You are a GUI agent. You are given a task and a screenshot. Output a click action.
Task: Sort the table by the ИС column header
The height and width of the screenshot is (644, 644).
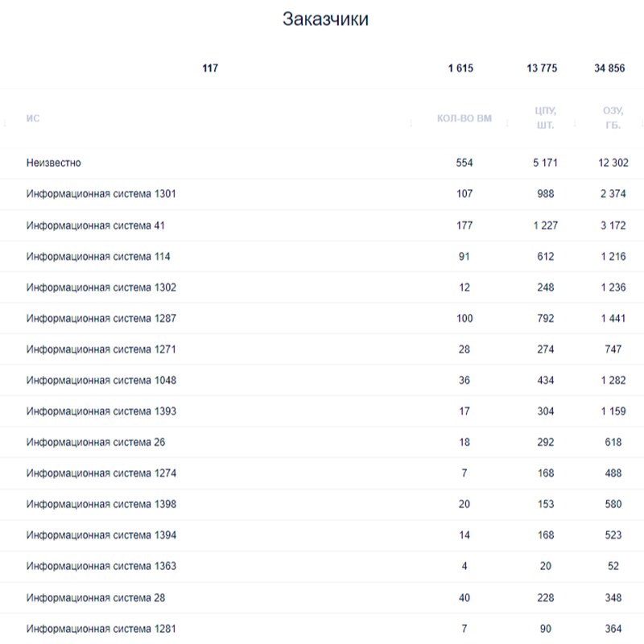click(33, 118)
